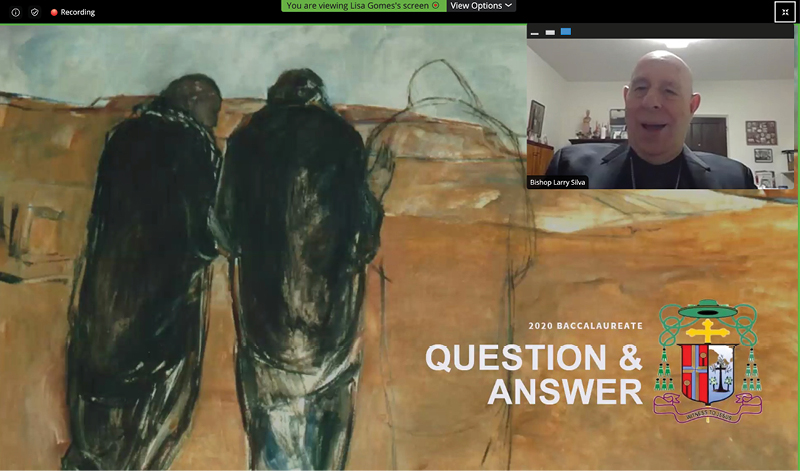Switch to large active speaker video view

(566, 32)
